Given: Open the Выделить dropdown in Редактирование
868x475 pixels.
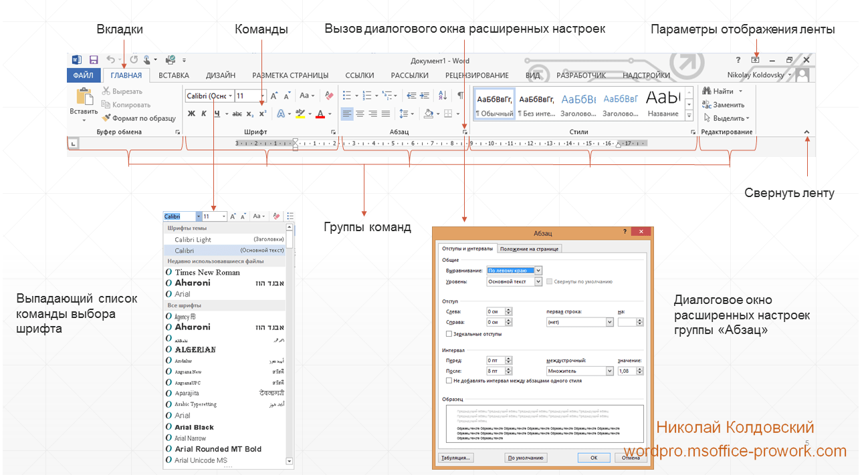Looking at the screenshot, I should (726, 118).
